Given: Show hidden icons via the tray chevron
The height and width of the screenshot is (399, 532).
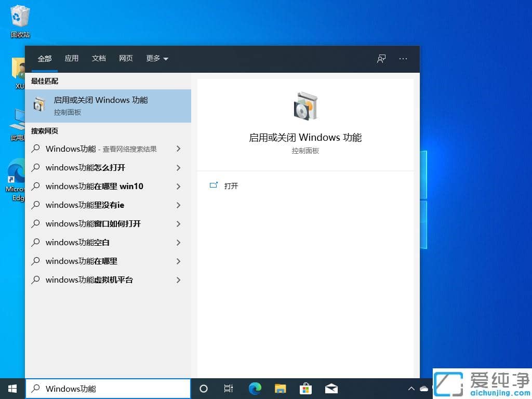Looking at the screenshot, I should pyautogui.click(x=411, y=388).
